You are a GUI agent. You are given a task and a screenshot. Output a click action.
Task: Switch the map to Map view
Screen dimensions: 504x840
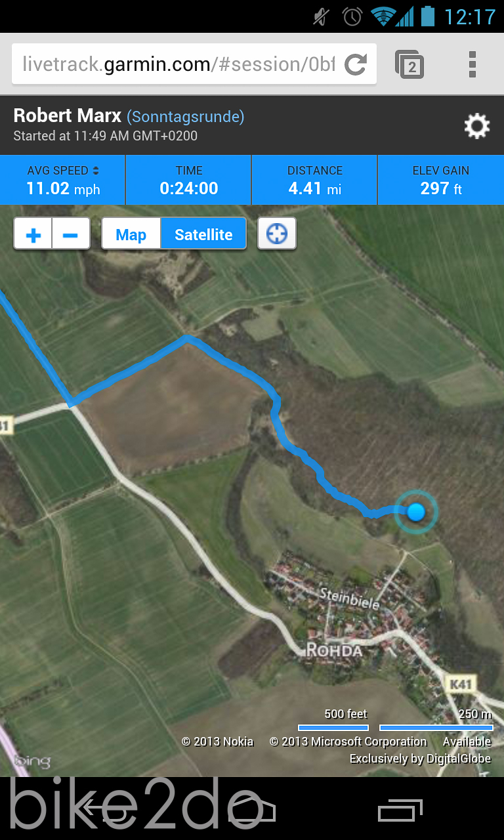131,234
